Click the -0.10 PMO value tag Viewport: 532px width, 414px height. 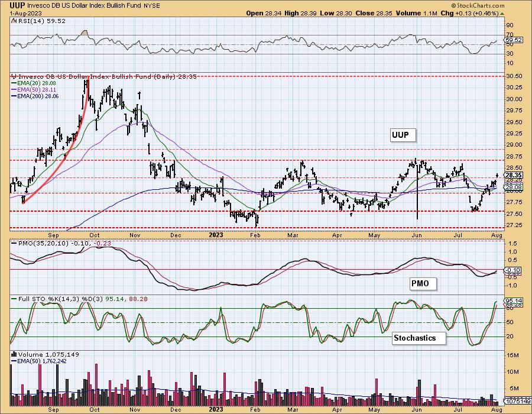pyautogui.click(x=513, y=270)
